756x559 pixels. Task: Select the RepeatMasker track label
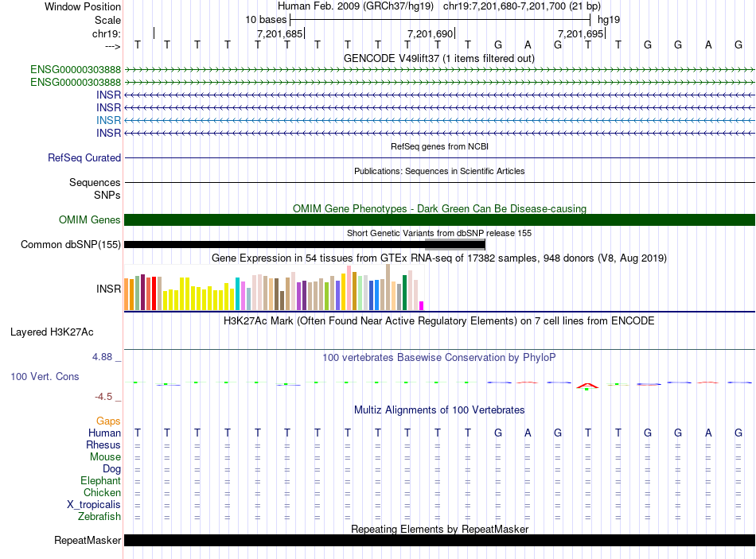tap(88, 541)
